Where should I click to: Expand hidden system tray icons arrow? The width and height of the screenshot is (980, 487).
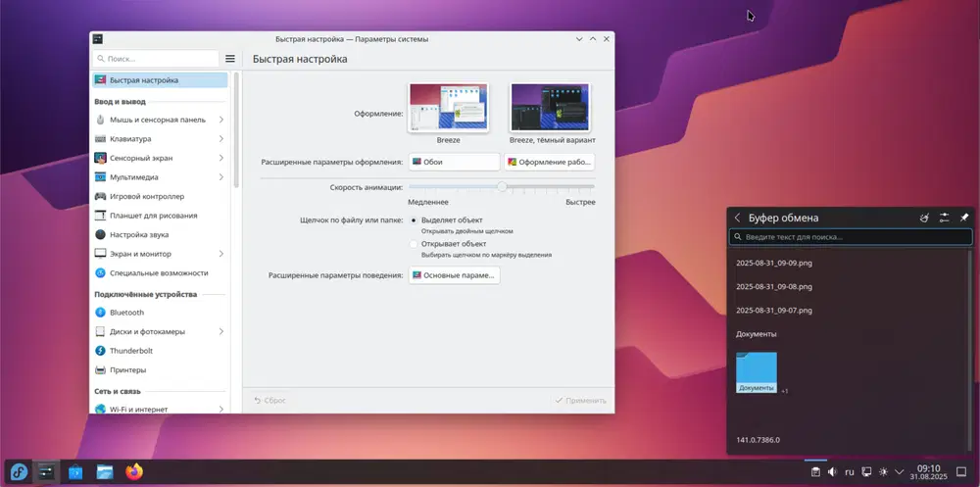tap(900, 472)
